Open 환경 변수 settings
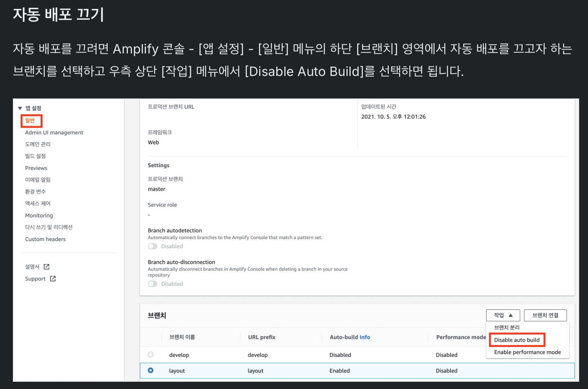Image resolution: width=588 pixels, height=389 pixels. point(35,192)
